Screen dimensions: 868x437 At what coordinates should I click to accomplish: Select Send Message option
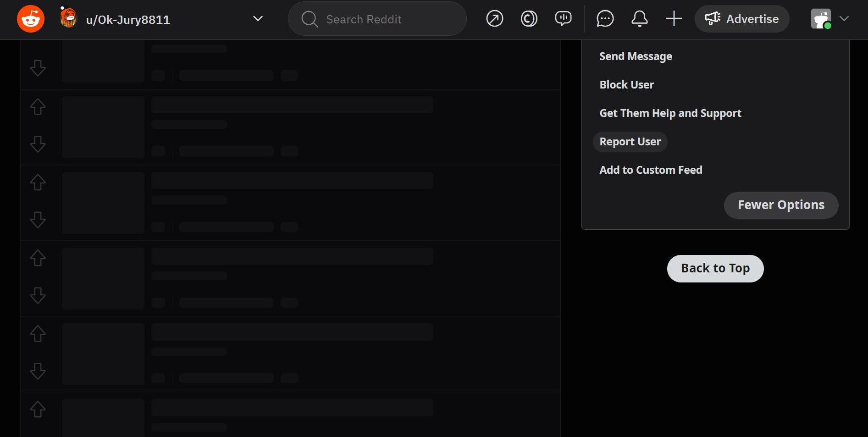coord(636,56)
